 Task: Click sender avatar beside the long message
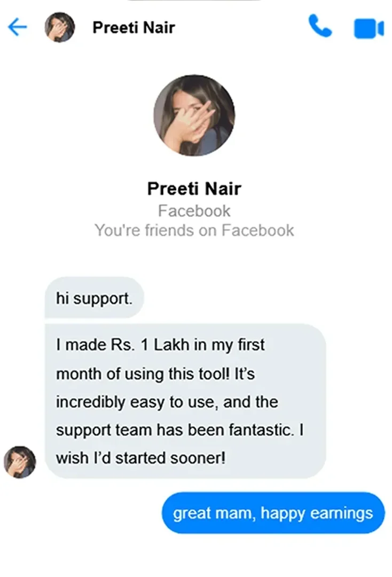point(20,462)
